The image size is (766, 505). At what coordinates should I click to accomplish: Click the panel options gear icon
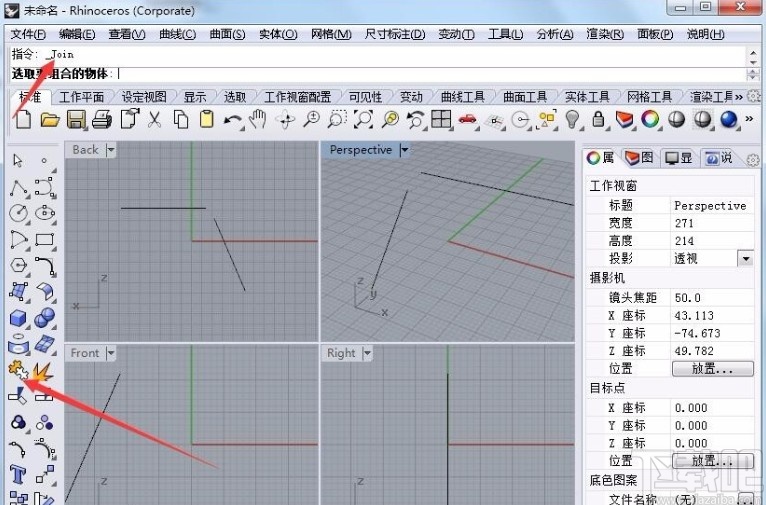(753, 159)
